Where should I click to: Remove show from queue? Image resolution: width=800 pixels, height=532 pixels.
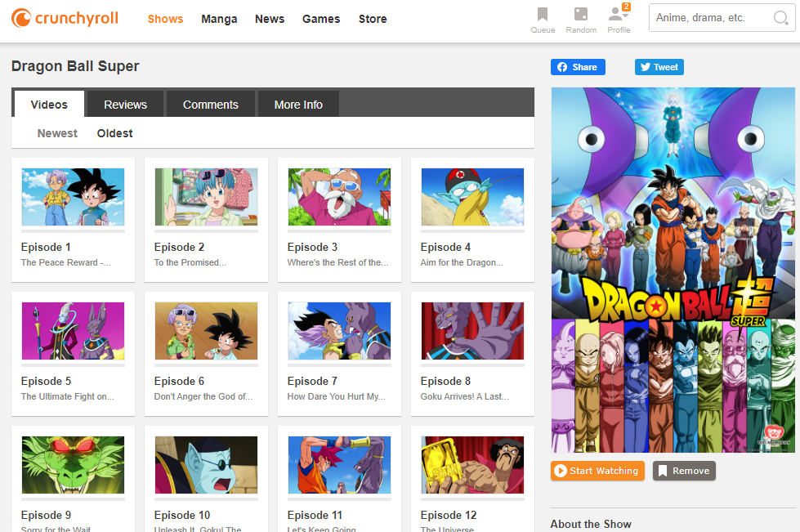[x=684, y=471]
